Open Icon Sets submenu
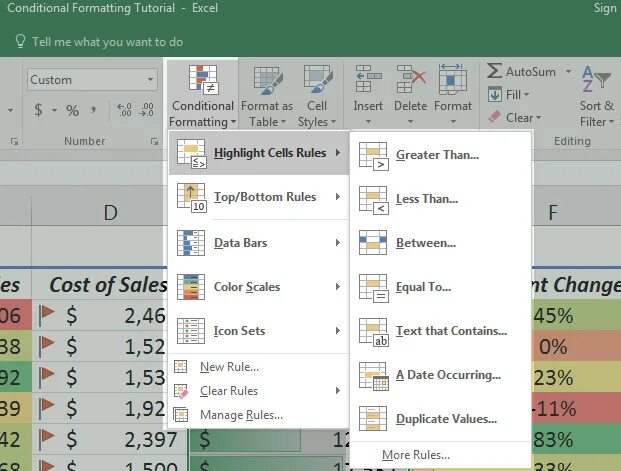 259,331
